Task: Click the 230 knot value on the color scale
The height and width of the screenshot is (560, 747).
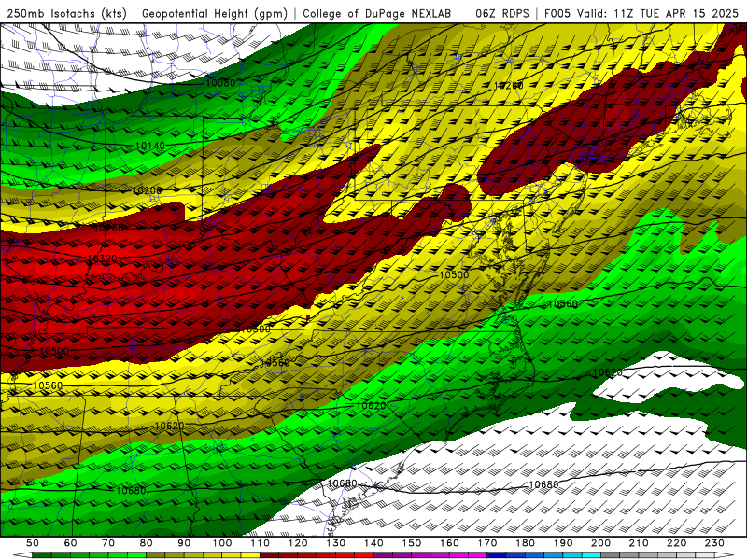Action: pos(714,543)
